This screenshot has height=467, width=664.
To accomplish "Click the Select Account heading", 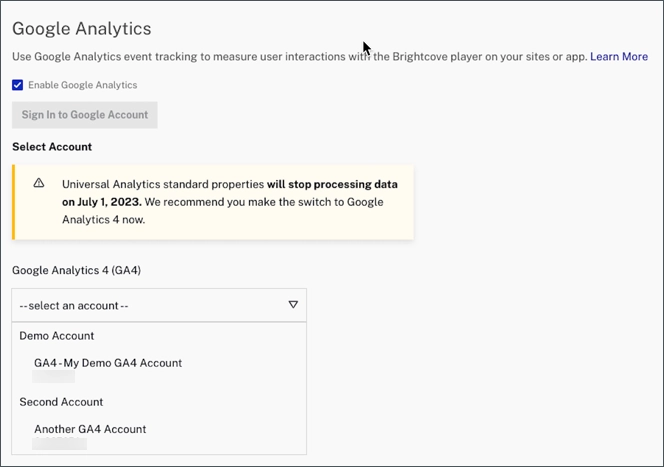I will tap(52, 147).
